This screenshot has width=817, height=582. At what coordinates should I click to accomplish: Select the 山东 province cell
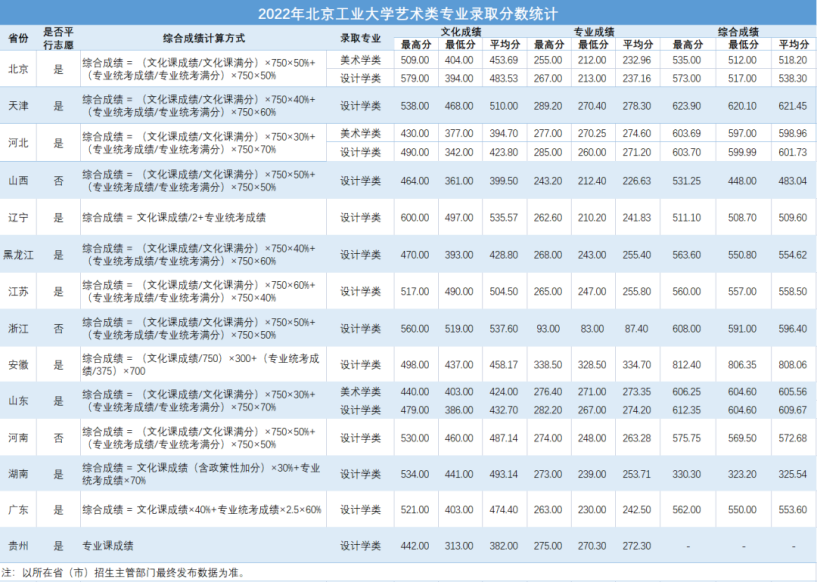point(18,401)
